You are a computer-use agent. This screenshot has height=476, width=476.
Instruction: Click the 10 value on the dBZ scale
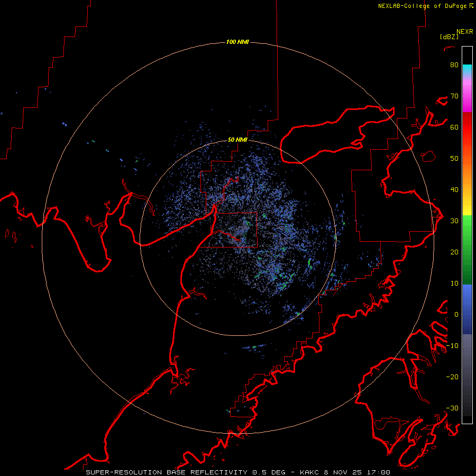click(454, 283)
